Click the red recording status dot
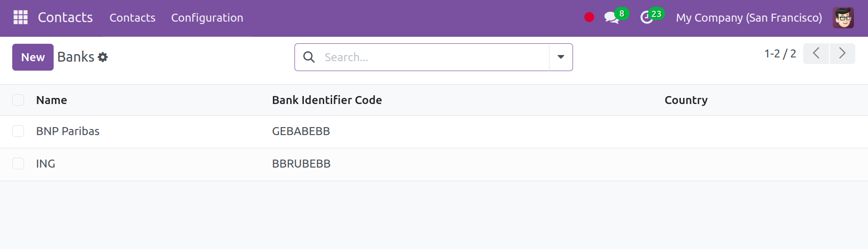868x249 pixels. (x=589, y=17)
